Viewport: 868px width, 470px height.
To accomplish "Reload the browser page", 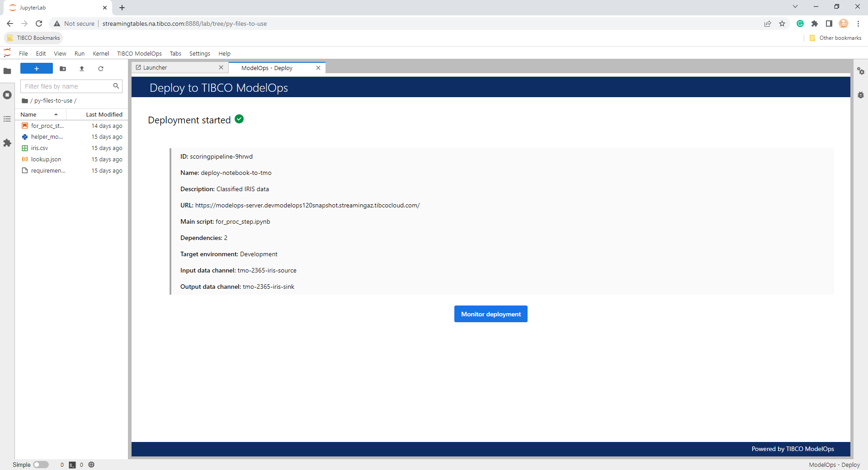I will click(39, 23).
